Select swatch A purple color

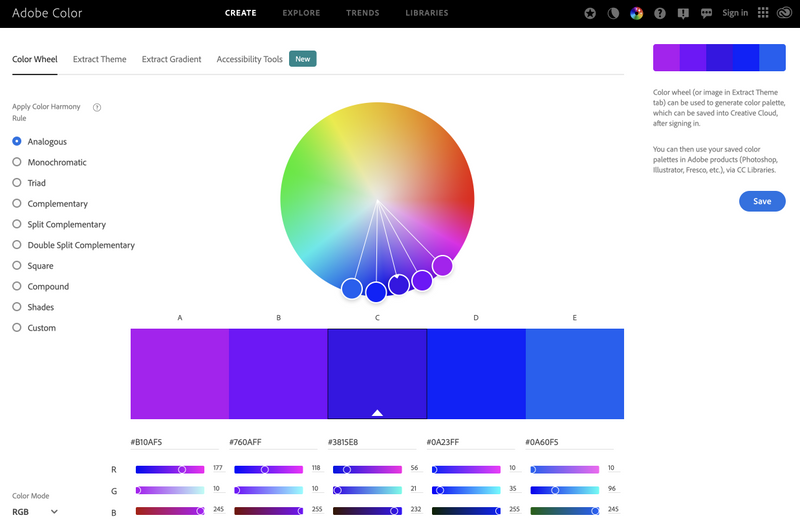[x=180, y=373]
